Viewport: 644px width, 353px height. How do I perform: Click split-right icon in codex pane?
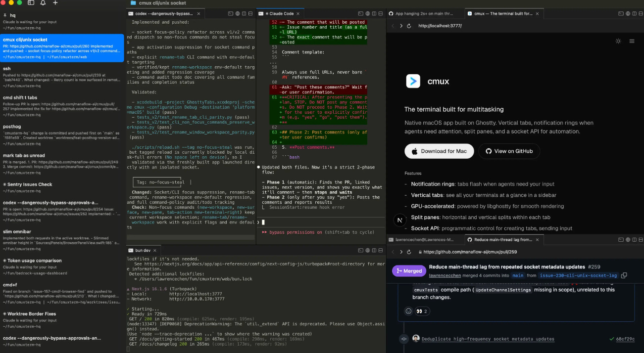click(x=244, y=14)
